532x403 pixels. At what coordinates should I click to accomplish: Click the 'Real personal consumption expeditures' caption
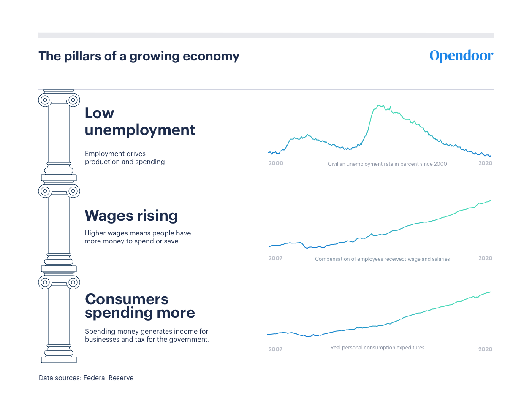(377, 348)
